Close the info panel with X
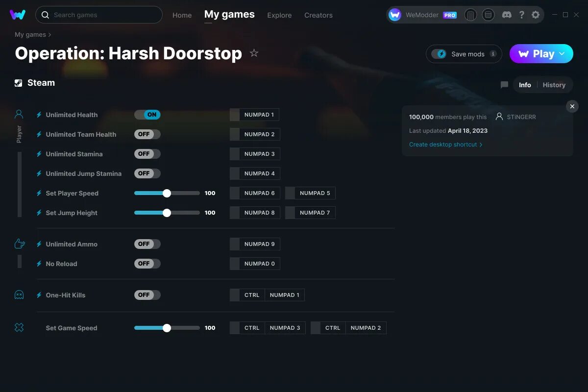Viewport: 588px width, 392px height. (x=572, y=106)
